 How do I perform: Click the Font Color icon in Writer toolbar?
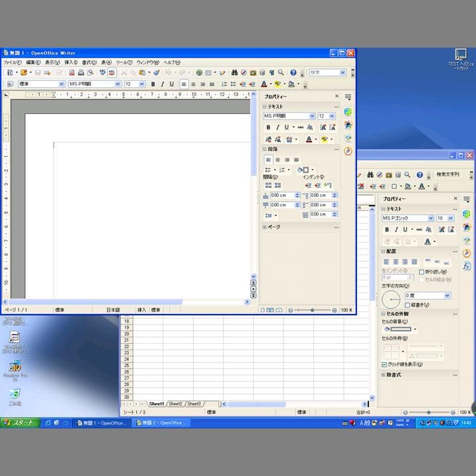coord(264,84)
